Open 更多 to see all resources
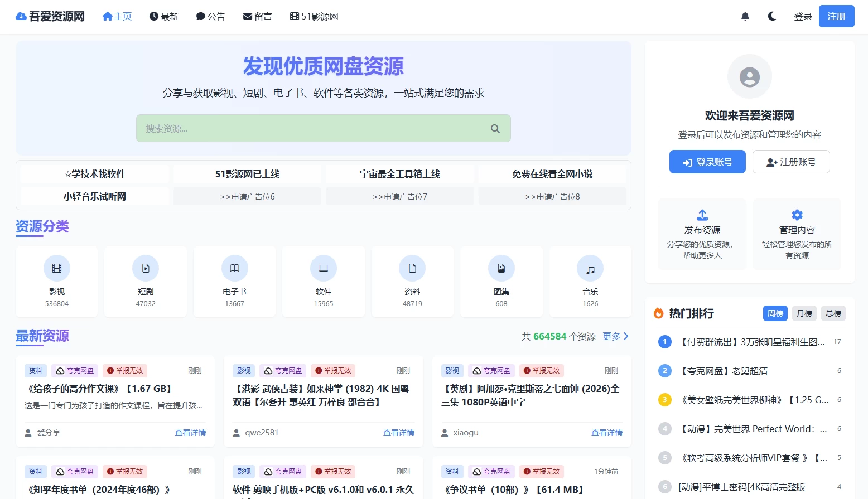The width and height of the screenshot is (868, 499). 611,336
